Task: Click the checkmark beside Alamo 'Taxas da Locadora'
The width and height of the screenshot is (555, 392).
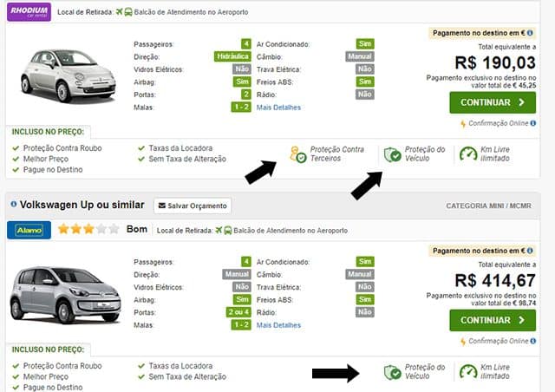Action: coord(141,366)
